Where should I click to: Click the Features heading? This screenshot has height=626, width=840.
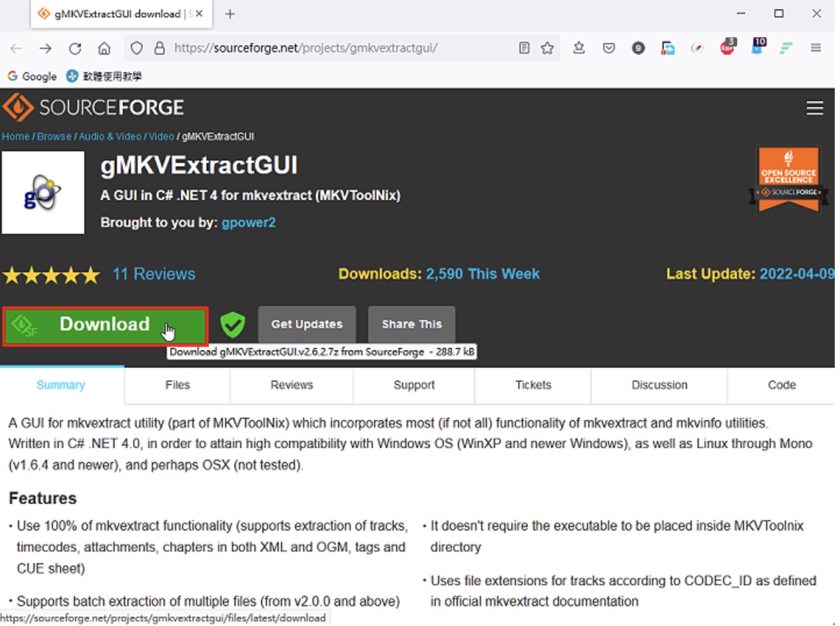coord(42,499)
